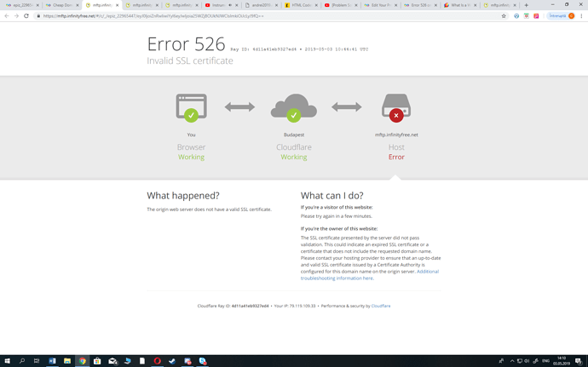Expand the hidden system tray icons
588x367 pixels.
click(512, 361)
